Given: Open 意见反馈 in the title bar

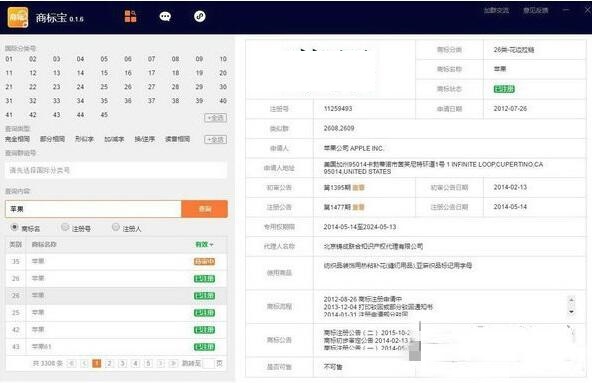Looking at the screenshot, I should coord(535,11).
